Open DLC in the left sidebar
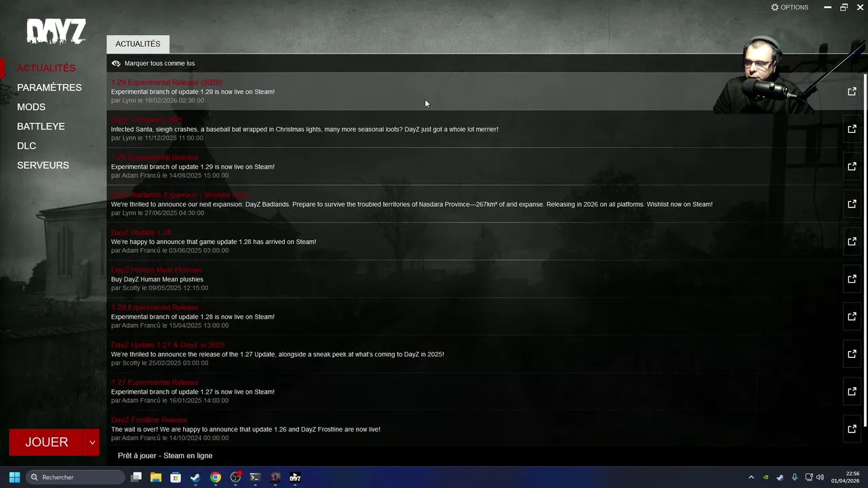Viewport: 868px width, 488px height. (x=26, y=146)
